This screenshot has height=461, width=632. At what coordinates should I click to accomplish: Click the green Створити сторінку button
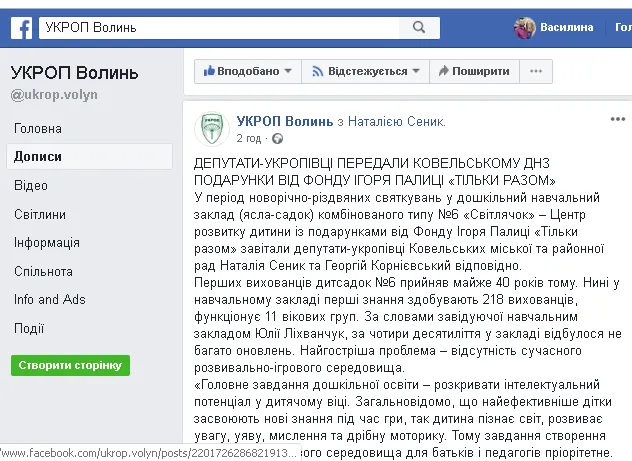(71, 365)
